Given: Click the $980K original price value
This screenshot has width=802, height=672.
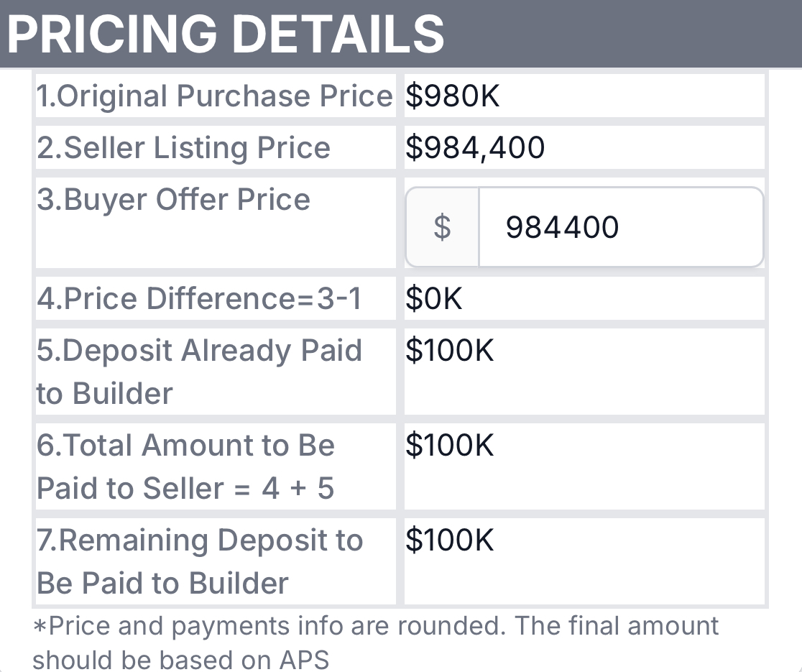Looking at the screenshot, I should [453, 96].
